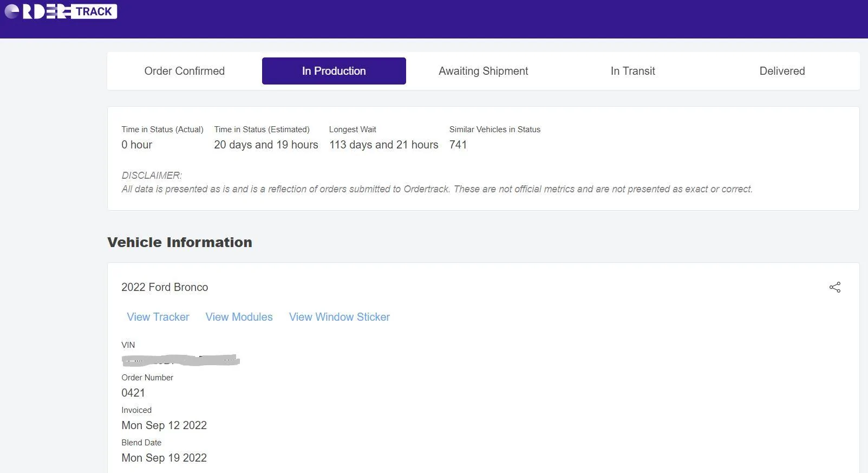Click the blend date Mon Sep 19 2022
The image size is (868, 473).
(x=164, y=458)
